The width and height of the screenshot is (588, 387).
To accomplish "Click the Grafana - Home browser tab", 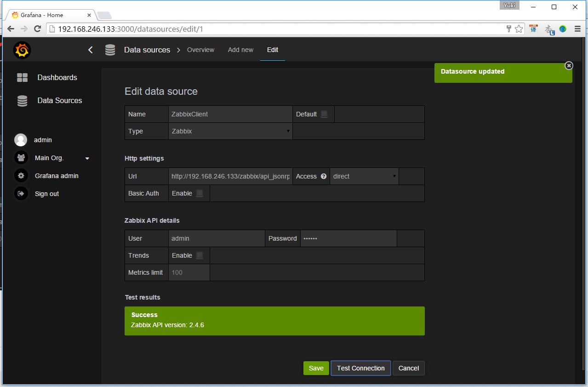I will tap(51, 15).
